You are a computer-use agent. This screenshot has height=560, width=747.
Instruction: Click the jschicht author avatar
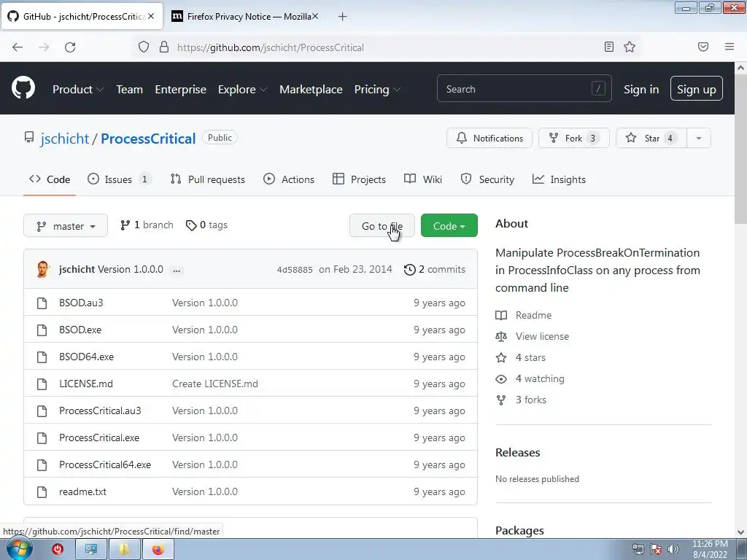[42, 269]
